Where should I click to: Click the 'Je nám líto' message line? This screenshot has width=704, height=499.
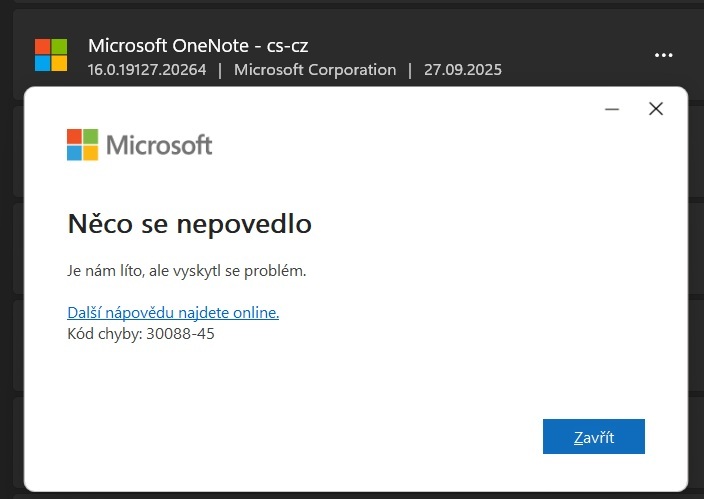(x=187, y=271)
